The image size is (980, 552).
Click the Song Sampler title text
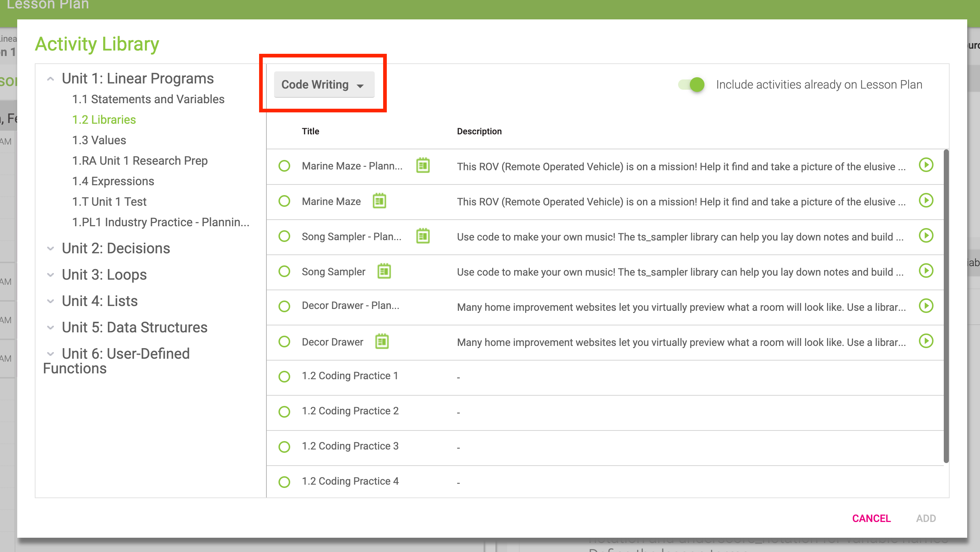pyautogui.click(x=333, y=272)
